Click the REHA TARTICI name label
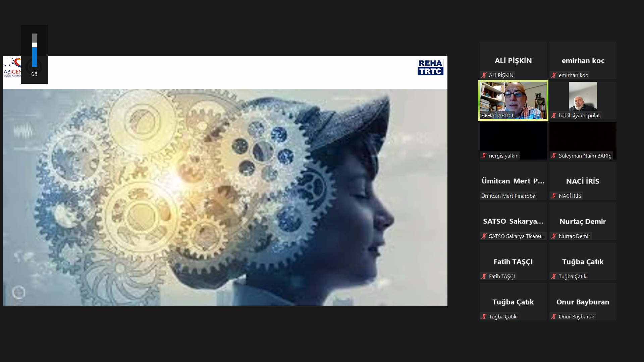This screenshot has width=644, height=362. (x=497, y=116)
